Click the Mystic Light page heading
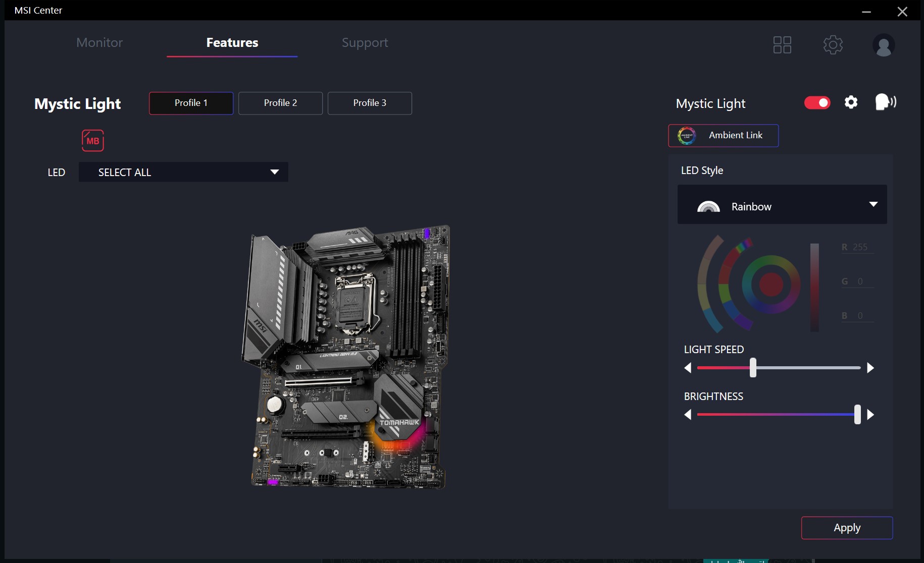The height and width of the screenshot is (563, 924). (78, 104)
